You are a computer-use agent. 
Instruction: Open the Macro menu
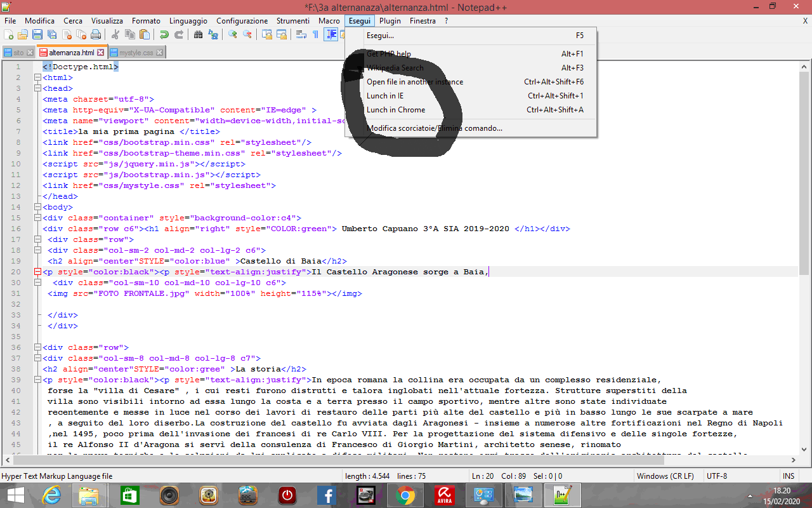(x=329, y=20)
